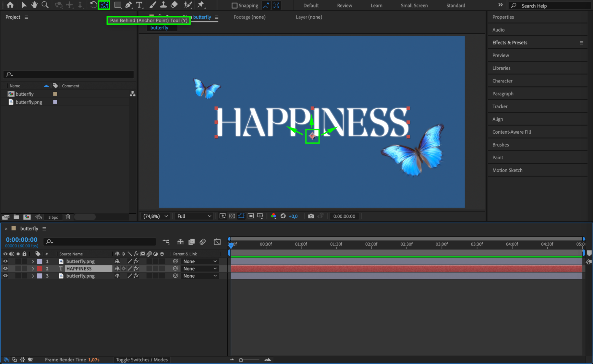This screenshot has height=364, width=593.
Task: Open the Full resolution dropdown
Action: [194, 216]
